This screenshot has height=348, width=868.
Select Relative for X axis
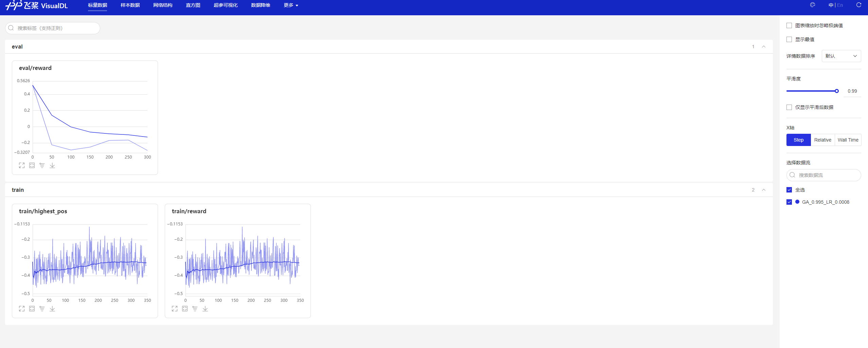822,140
